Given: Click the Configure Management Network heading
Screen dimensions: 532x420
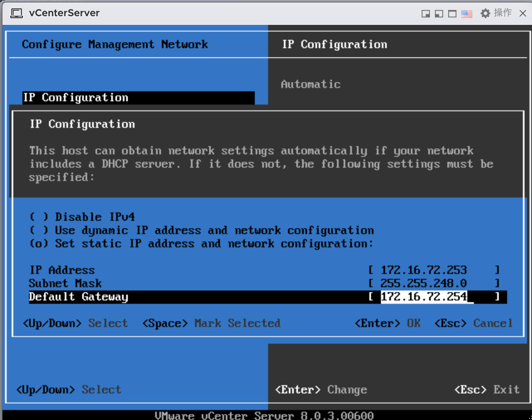Looking at the screenshot, I should tap(115, 44).
